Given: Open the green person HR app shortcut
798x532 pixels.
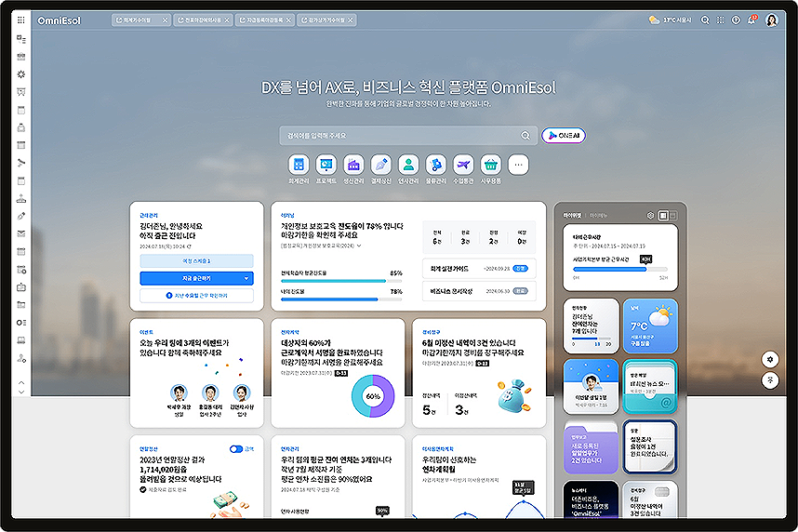Looking at the screenshot, I should click(408, 165).
